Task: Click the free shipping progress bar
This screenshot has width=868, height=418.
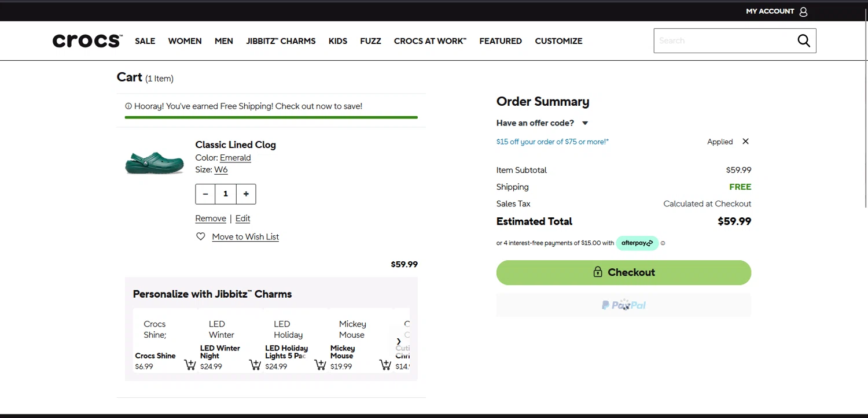Action: 271,117
